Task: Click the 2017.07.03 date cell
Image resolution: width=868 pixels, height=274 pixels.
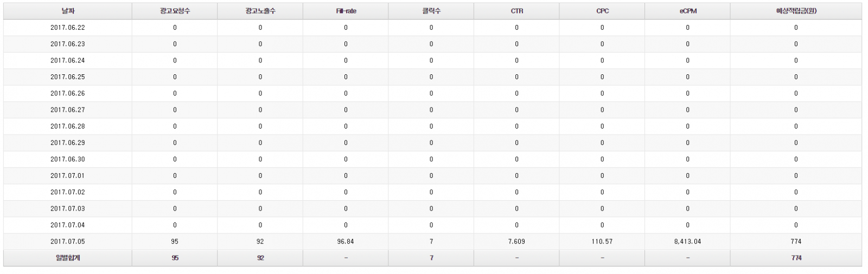Action: click(68, 208)
